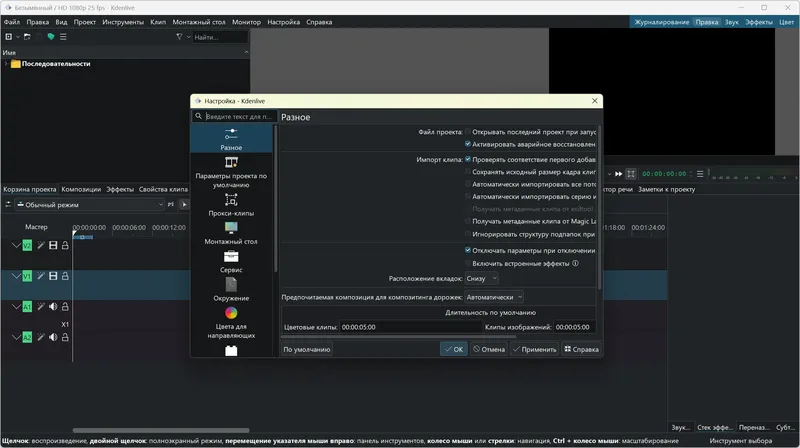The width and height of the screenshot is (800, 448).
Task: Check Сохранять исходный размер кадра клипа
Action: [x=468, y=171]
